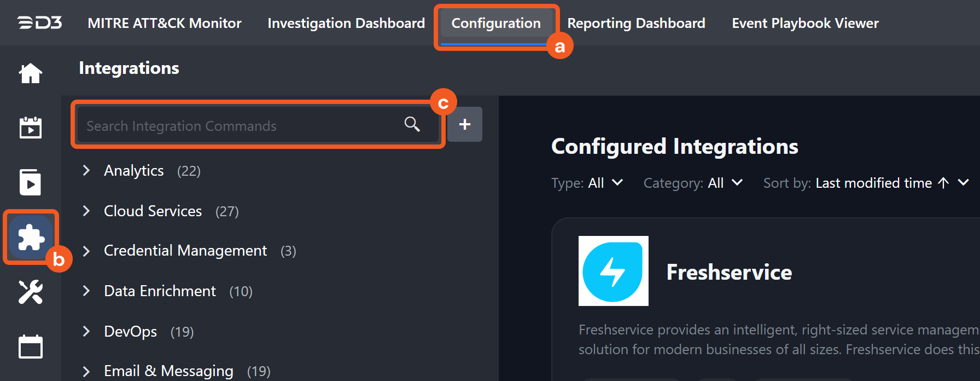Click the plus button to add integration
The height and width of the screenshot is (381, 980).
coord(465,125)
